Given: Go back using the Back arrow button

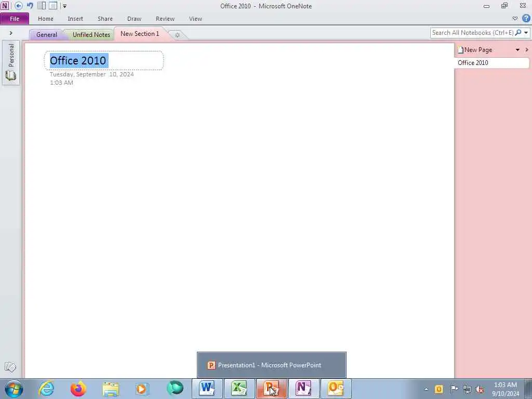Looking at the screenshot, I should (x=19, y=6).
